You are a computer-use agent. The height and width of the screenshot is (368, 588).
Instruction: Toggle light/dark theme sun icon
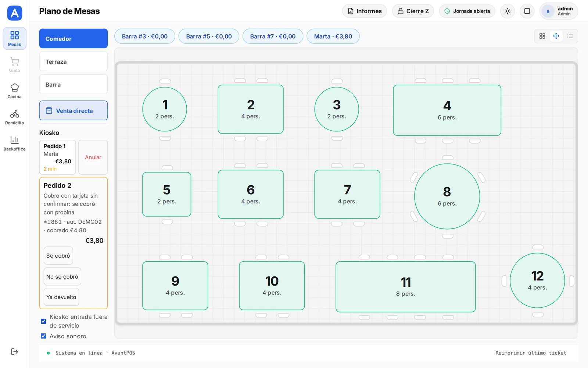pos(508,11)
